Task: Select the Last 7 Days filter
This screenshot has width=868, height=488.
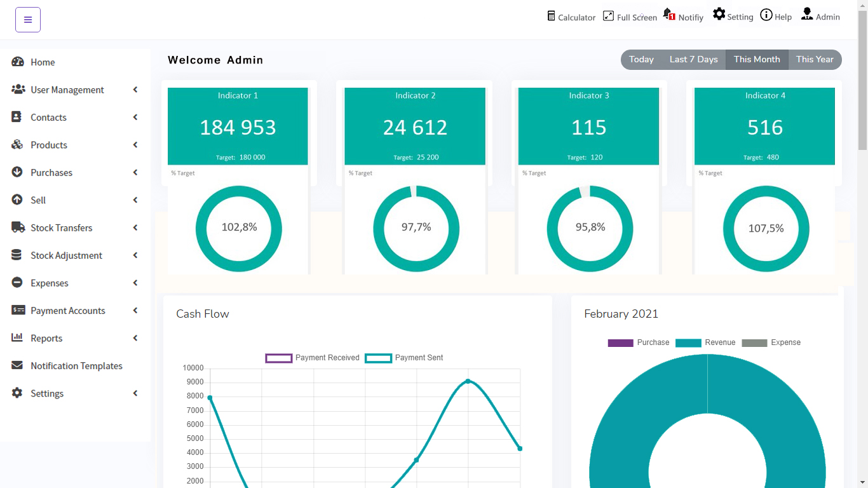Action: tap(693, 60)
